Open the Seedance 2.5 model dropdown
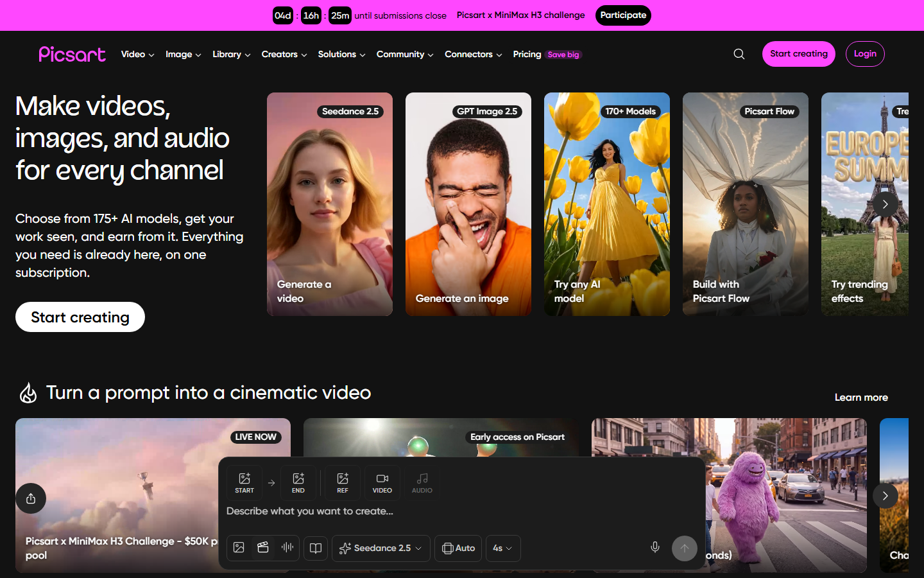The width and height of the screenshot is (924, 578). (381, 548)
